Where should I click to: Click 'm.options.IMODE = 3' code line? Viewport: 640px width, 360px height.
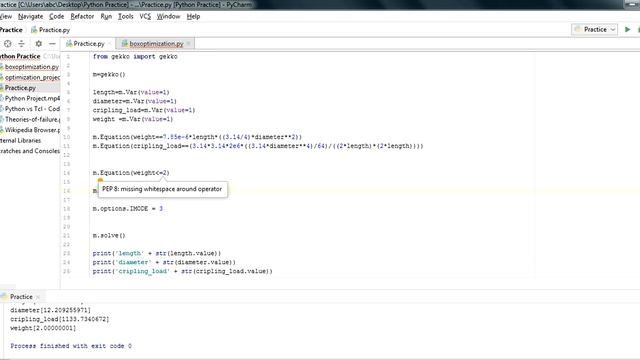pos(128,209)
